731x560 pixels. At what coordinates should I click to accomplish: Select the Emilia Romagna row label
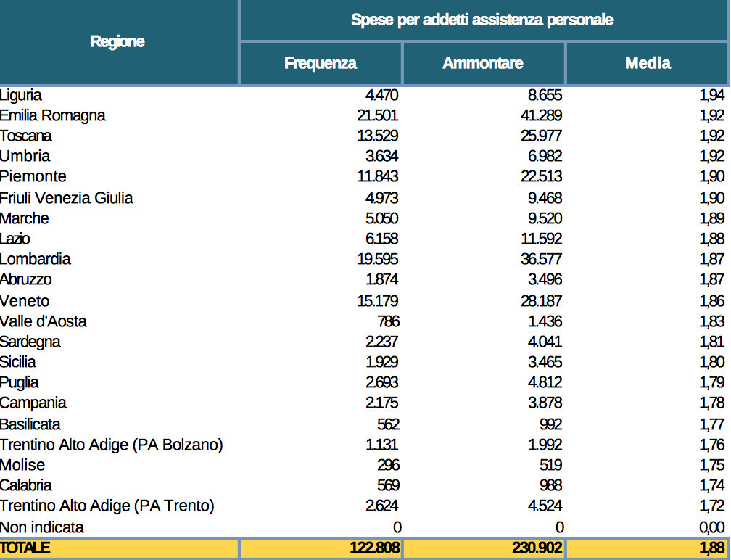pyautogui.click(x=53, y=115)
